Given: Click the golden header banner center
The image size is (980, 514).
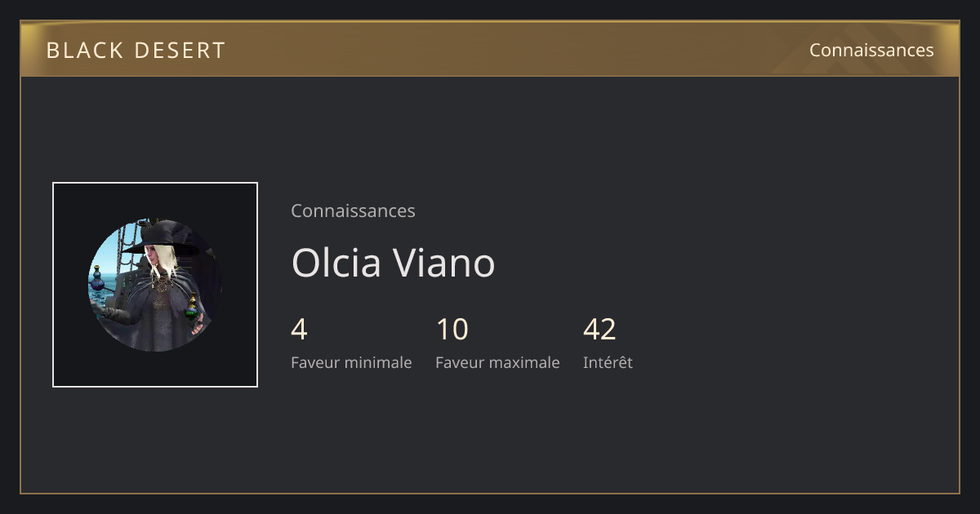Looking at the screenshot, I should pos(490,49).
